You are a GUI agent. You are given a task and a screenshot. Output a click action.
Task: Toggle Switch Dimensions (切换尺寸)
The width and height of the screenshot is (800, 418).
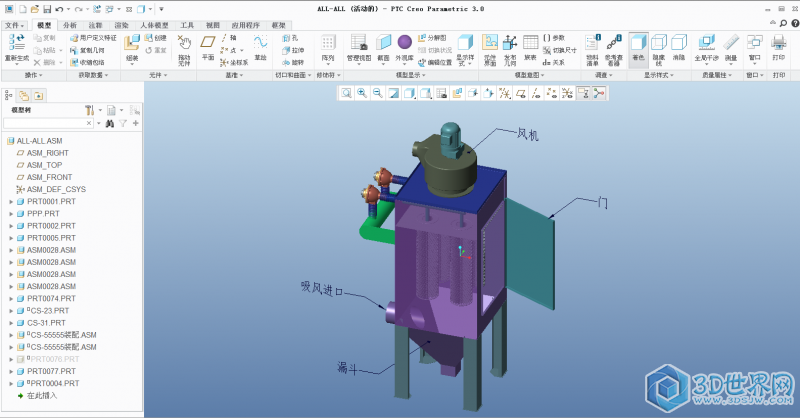point(560,50)
